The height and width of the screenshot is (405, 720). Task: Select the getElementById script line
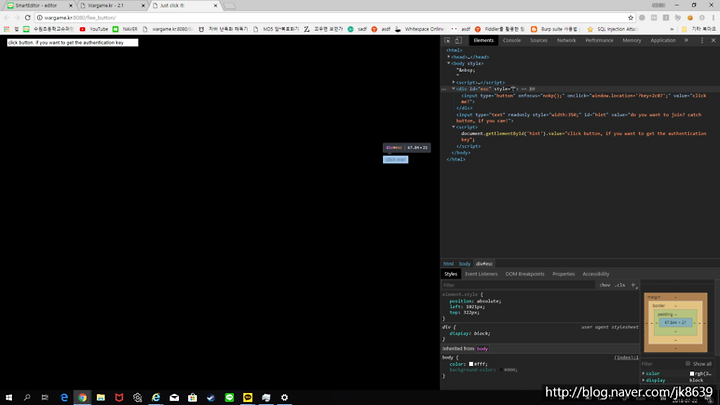584,136
